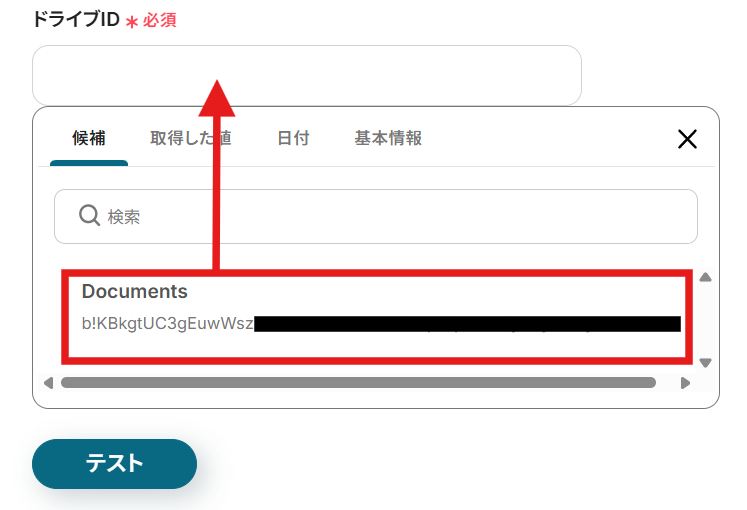The width and height of the screenshot is (747, 510).
Task: Show the 基本情報 tab
Action: coord(388,138)
